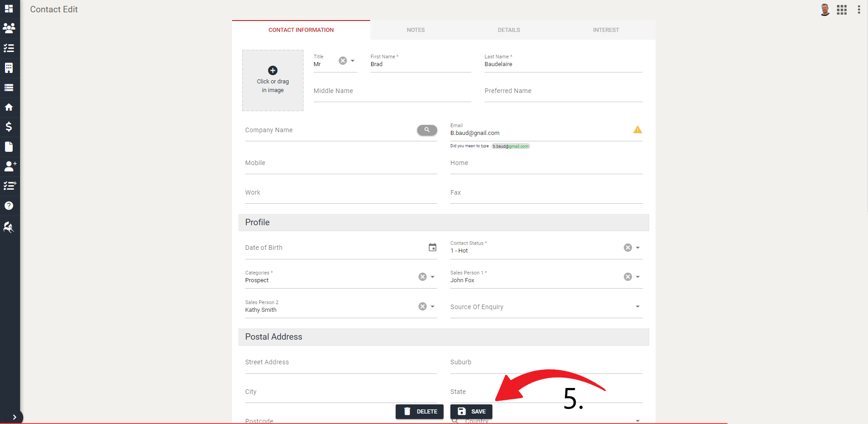The height and width of the screenshot is (424, 868).
Task: Open the Sales dollar icon in sidebar
Action: tap(9, 127)
